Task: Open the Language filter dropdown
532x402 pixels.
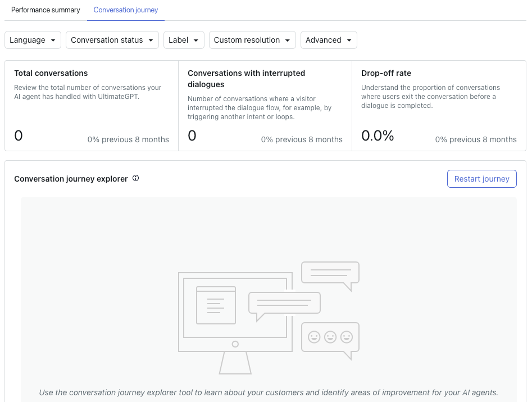Action: pyautogui.click(x=33, y=40)
